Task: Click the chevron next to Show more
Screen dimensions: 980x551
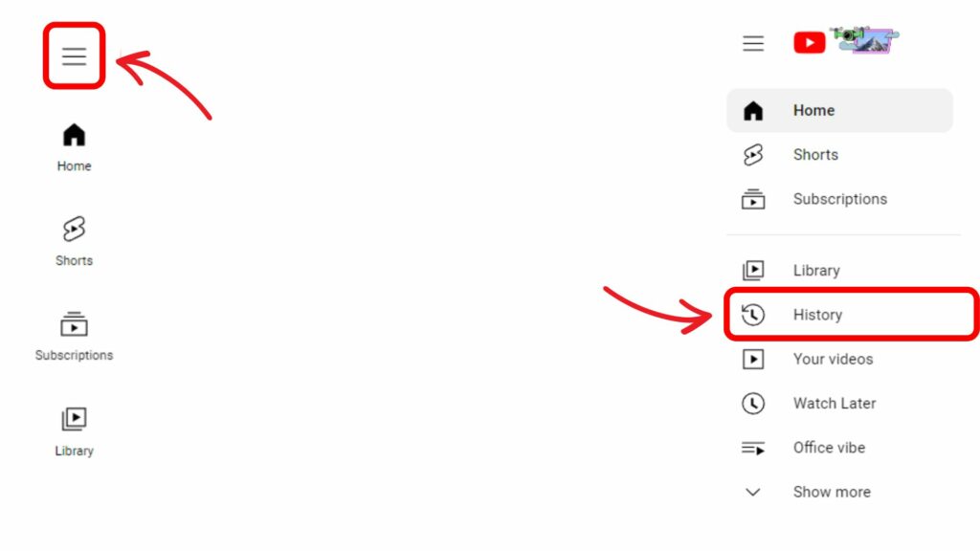Action: (753, 492)
